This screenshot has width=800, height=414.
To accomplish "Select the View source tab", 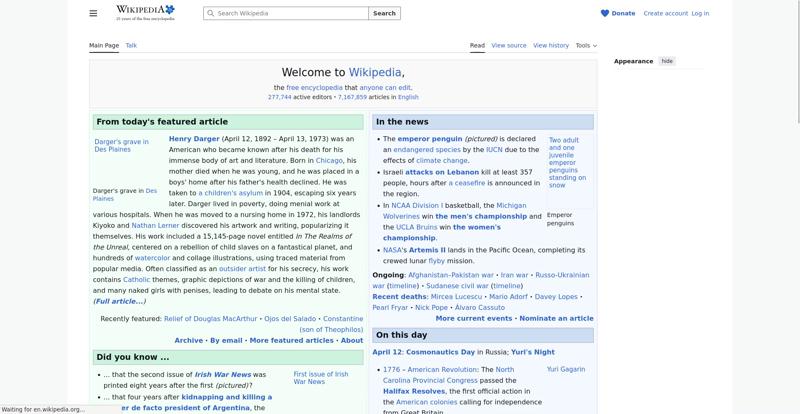I will 509,45.
